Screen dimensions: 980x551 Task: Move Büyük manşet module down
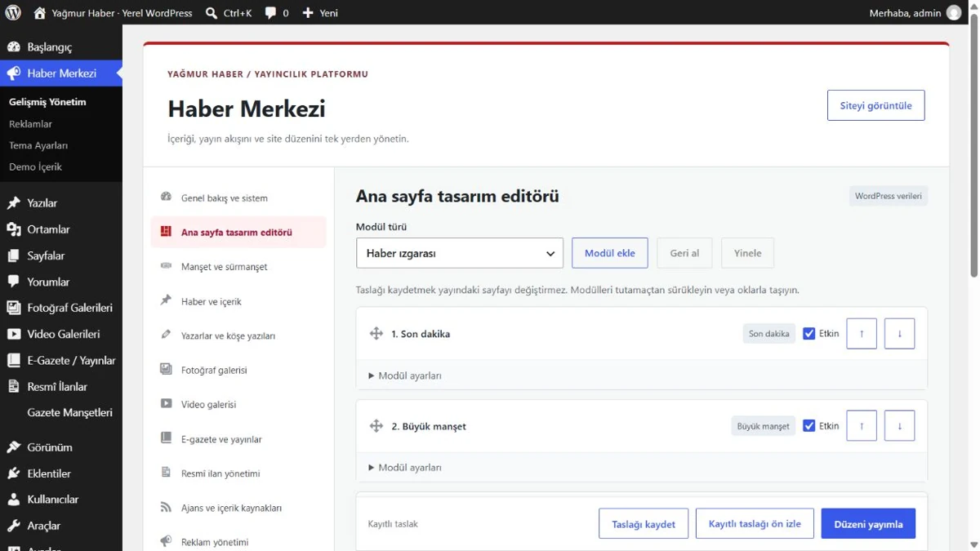point(899,425)
